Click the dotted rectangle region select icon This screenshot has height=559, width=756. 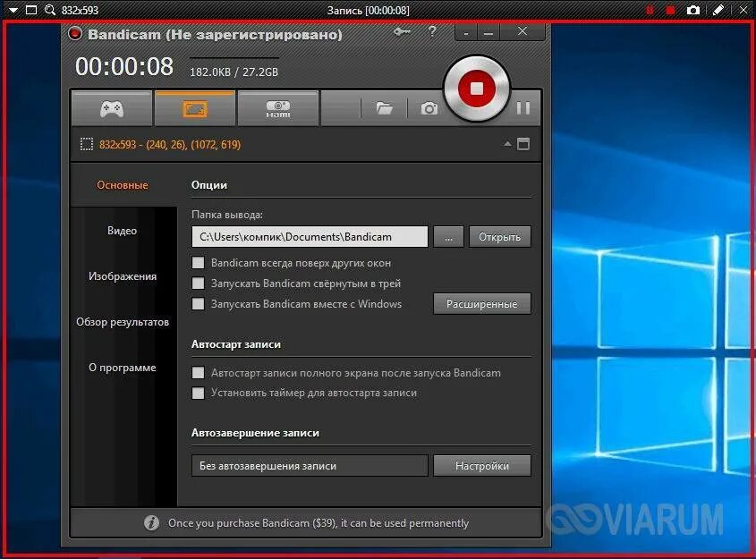[x=86, y=144]
